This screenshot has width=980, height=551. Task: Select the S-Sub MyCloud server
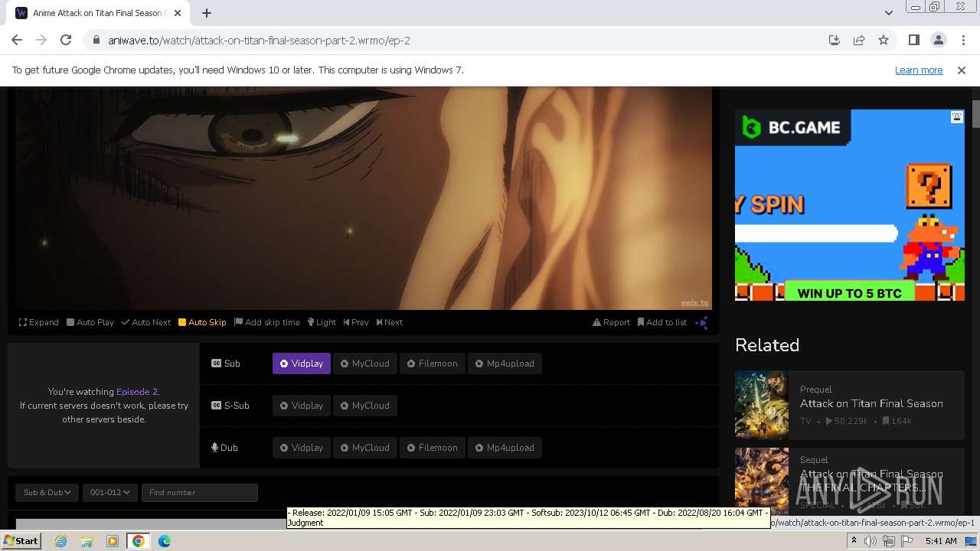(x=365, y=406)
